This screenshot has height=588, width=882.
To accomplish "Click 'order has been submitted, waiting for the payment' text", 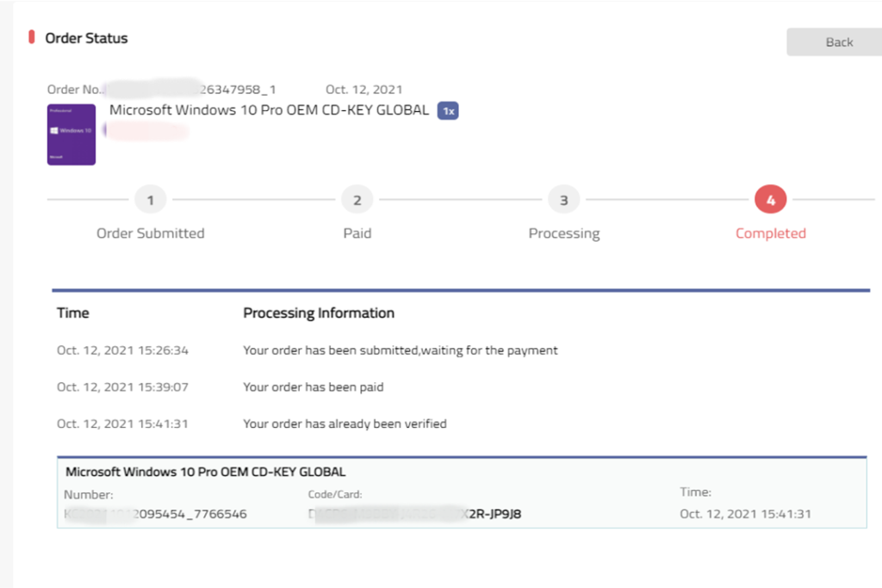I will pyautogui.click(x=401, y=350).
